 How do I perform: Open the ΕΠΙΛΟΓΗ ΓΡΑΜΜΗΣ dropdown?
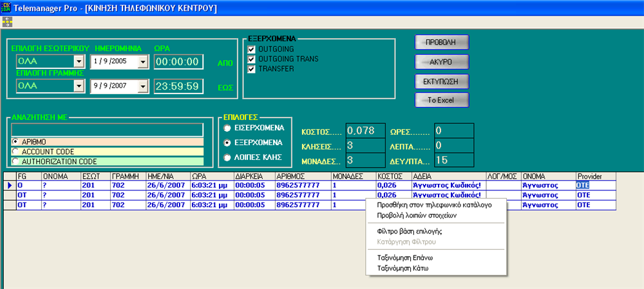(78, 86)
